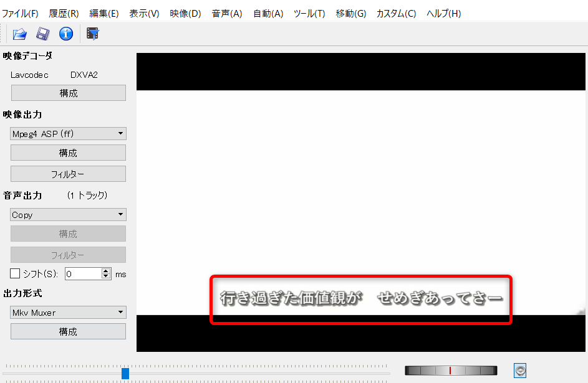The width and height of the screenshot is (588, 383).
Task: Expand the Mpeg4 ASP (ff) video output dropdown
Action: [x=69, y=134]
